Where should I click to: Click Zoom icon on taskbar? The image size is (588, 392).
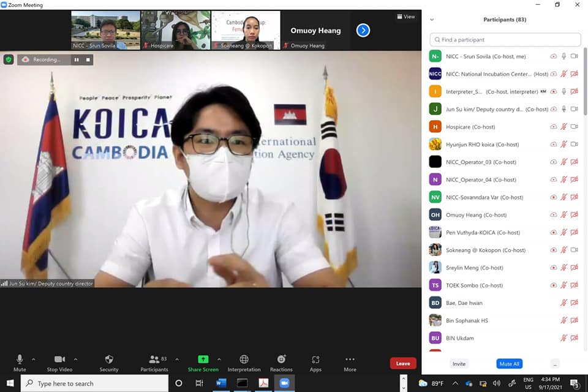pyautogui.click(x=285, y=383)
